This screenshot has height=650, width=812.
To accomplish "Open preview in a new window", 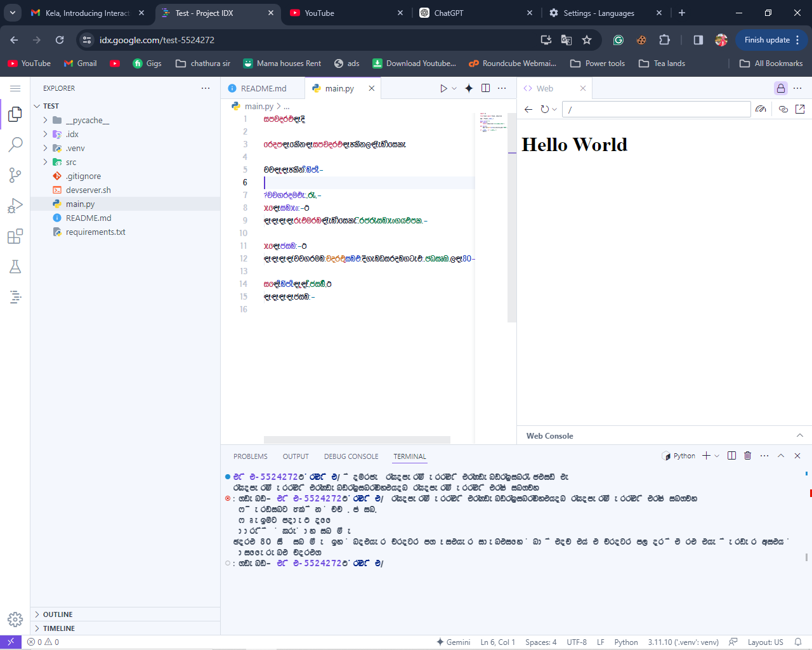I will 800,109.
